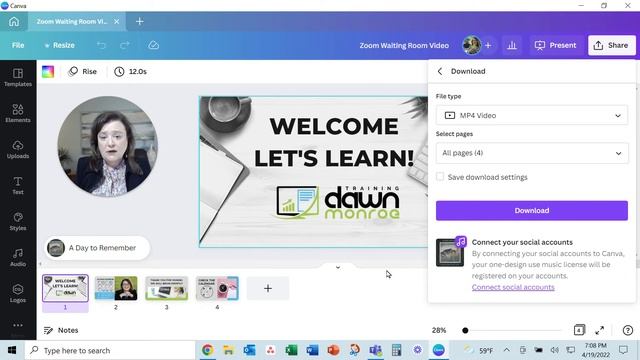The image size is (640, 360).
Task: Add a new page with plus
Action: [268, 289]
